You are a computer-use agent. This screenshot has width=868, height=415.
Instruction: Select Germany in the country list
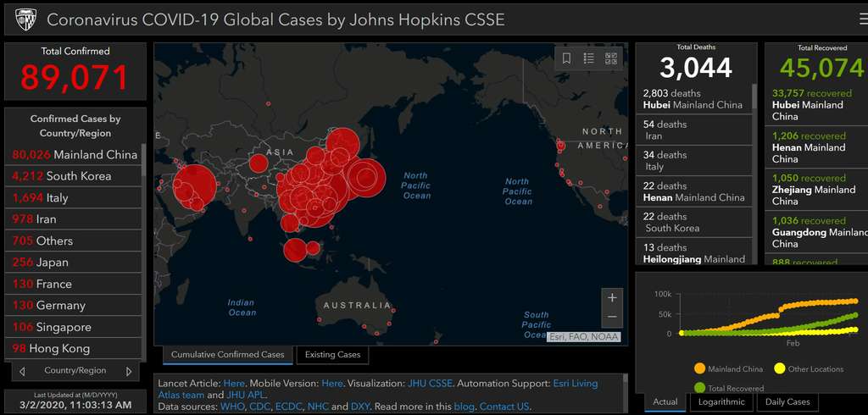pyautogui.click(x=75, y=306)
